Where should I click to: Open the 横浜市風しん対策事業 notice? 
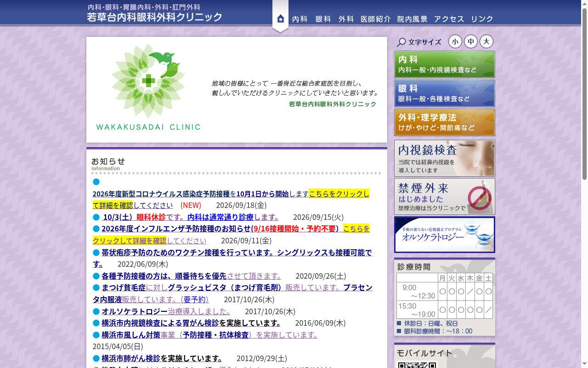(209, 335)
